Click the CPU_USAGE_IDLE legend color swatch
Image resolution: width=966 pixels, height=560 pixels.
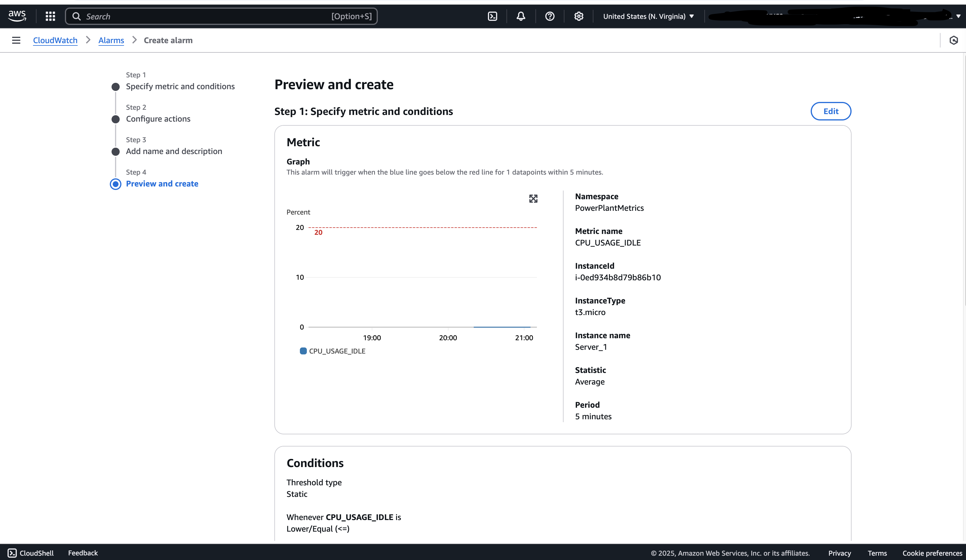coord(303,351)
